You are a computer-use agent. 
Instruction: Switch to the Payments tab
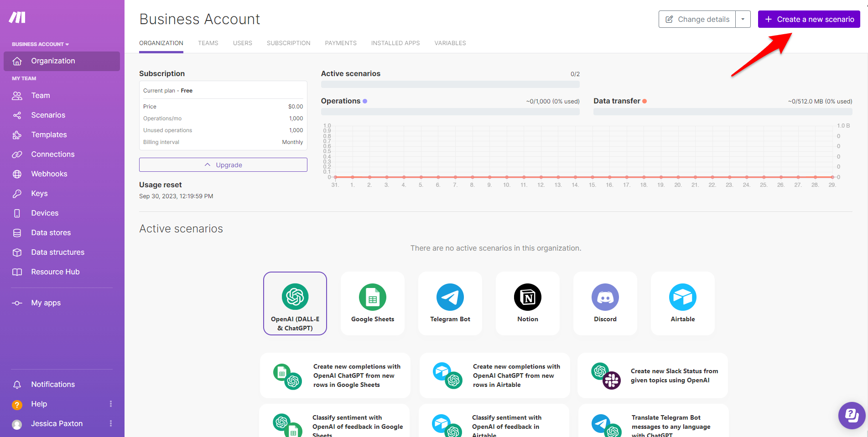click(341, 43)
